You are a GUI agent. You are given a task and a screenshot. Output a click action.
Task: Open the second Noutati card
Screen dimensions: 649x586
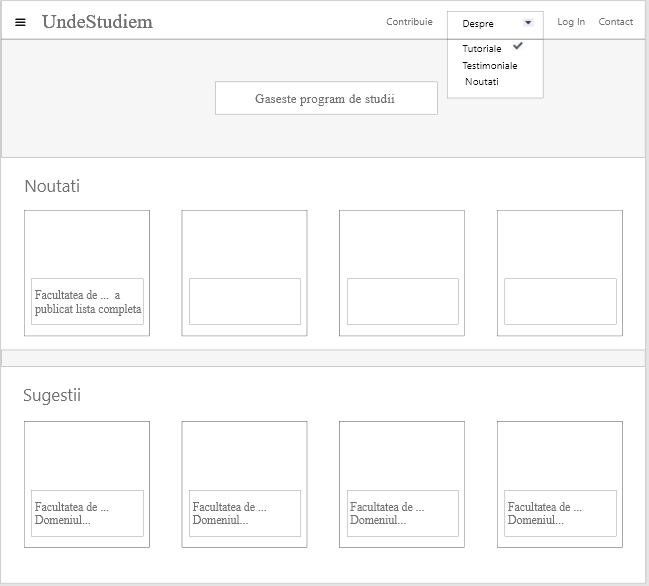click(244, 272)
